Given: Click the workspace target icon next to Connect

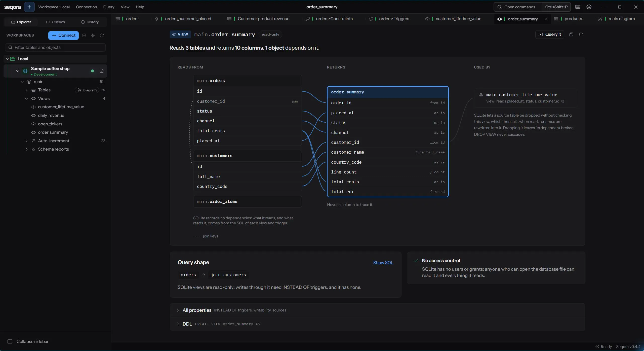Looking at the screenshot, I should (x=84, y=36).
